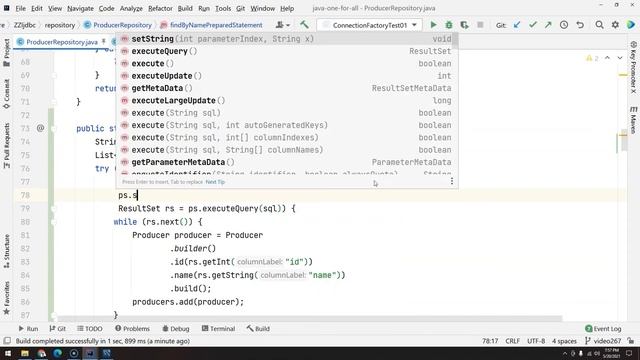Image resolution: width=640 pixels, height=360 pixels.
Task: Change CRLF line separator in status bar
Action: (513, 341)
